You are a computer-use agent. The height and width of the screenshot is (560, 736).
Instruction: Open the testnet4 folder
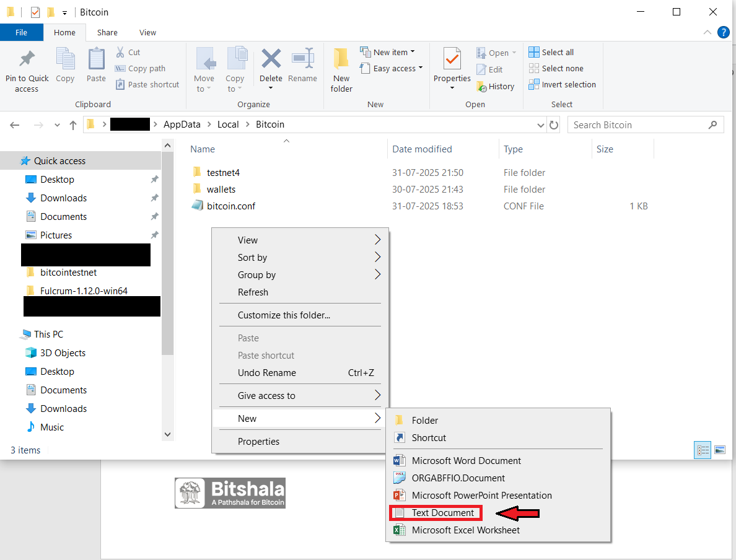pyautogui.click(x=223, y=173)
